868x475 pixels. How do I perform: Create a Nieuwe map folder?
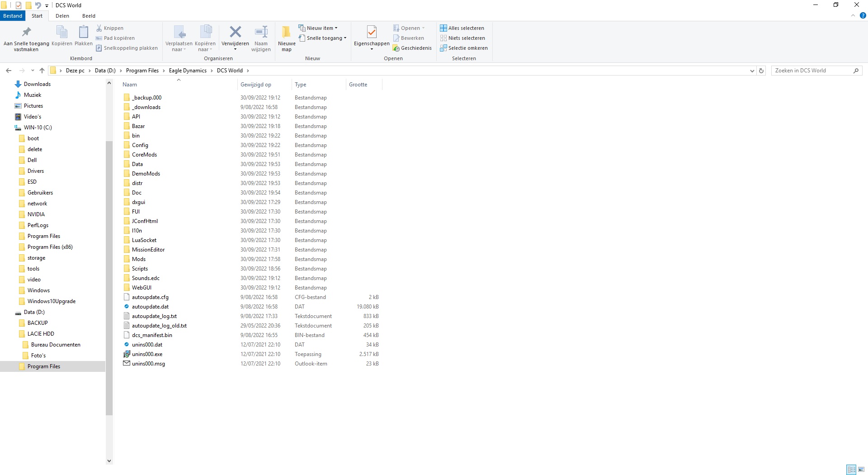pos(287,38)
